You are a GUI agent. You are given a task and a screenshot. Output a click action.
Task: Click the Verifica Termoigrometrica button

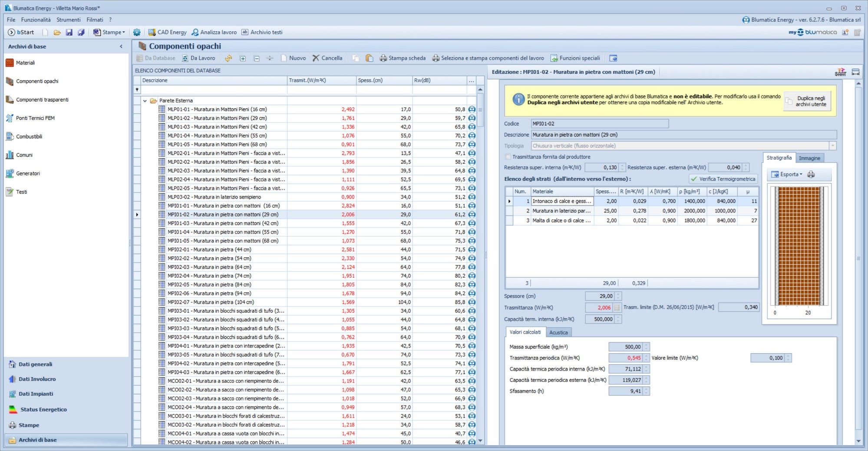tap(723, 179)
